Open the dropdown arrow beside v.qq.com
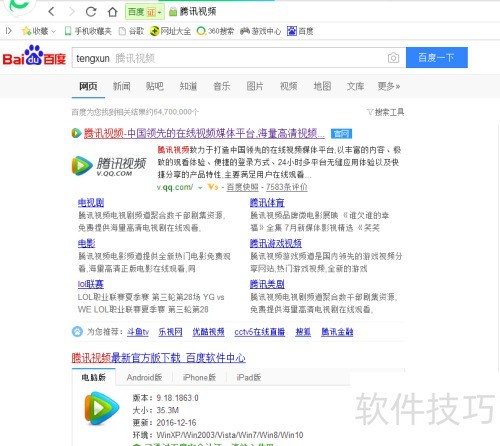 tap(200, 188)
